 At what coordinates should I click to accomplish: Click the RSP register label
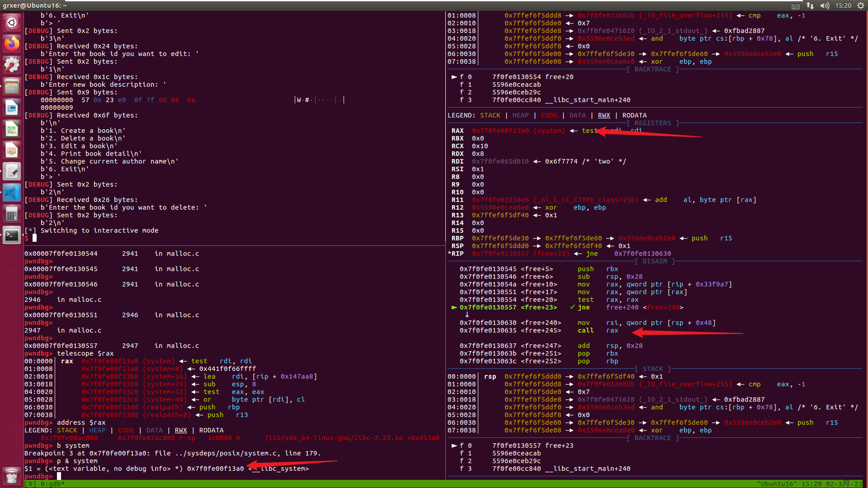pyautogui.click(x=458, y=246)
